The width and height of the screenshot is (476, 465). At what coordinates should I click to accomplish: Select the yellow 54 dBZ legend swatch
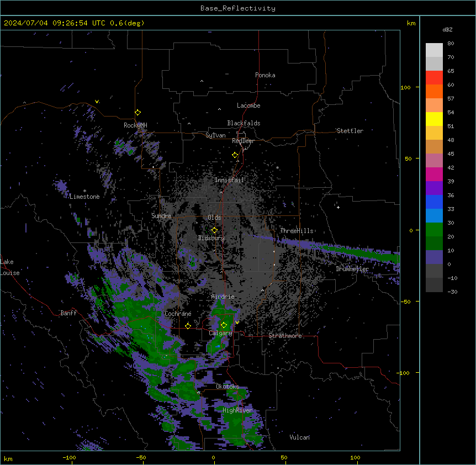[434, 119]
